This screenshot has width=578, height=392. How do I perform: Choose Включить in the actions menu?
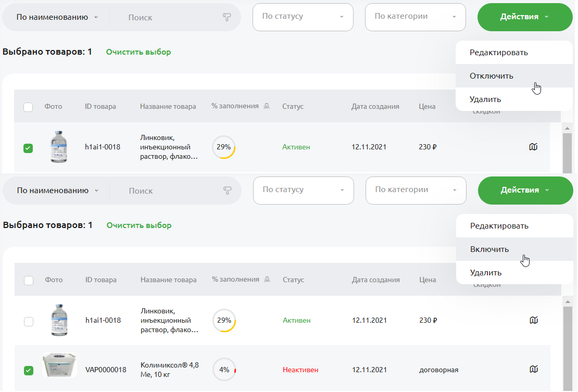514,249
